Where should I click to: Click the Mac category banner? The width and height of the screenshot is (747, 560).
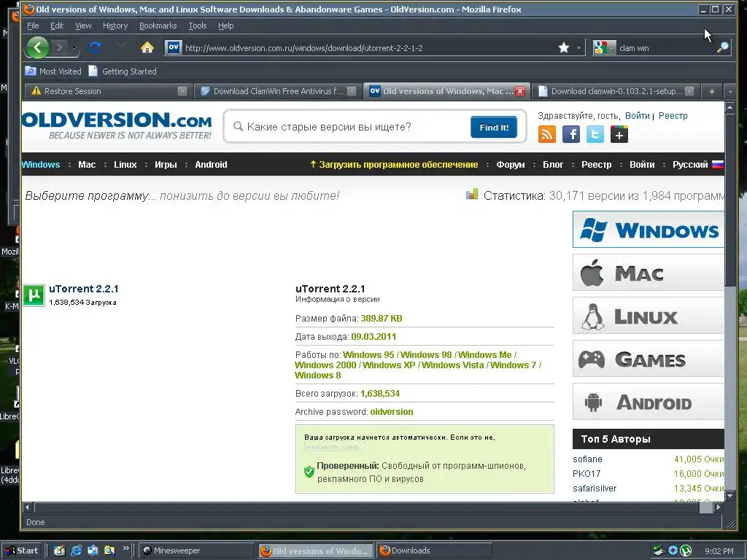pos(649,273)
